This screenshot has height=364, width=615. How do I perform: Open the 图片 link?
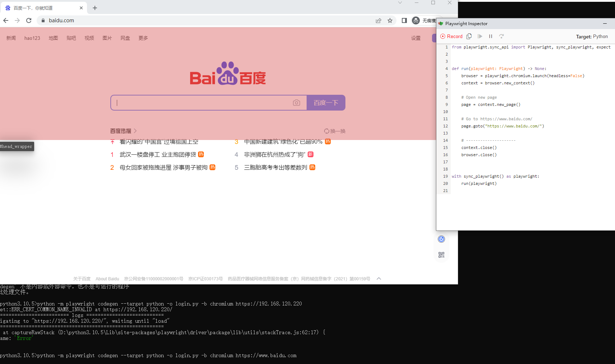[107, 38]
